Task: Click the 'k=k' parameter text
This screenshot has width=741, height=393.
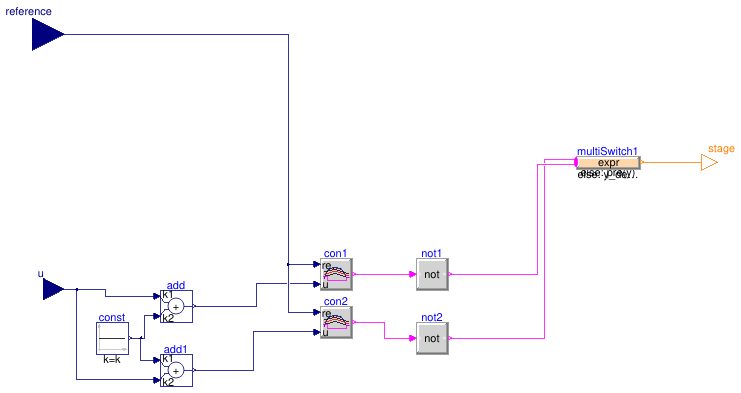Action: pos(112,360)
